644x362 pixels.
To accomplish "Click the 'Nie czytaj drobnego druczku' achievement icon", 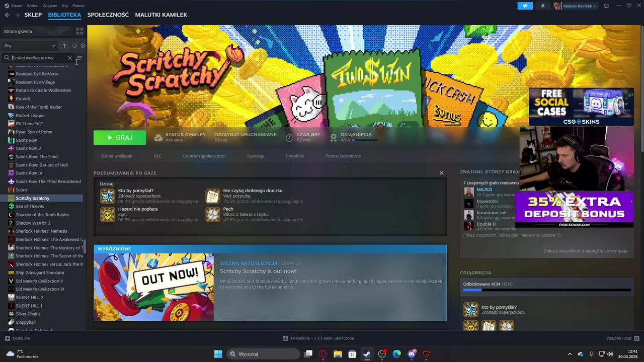I will coord(213,196).
